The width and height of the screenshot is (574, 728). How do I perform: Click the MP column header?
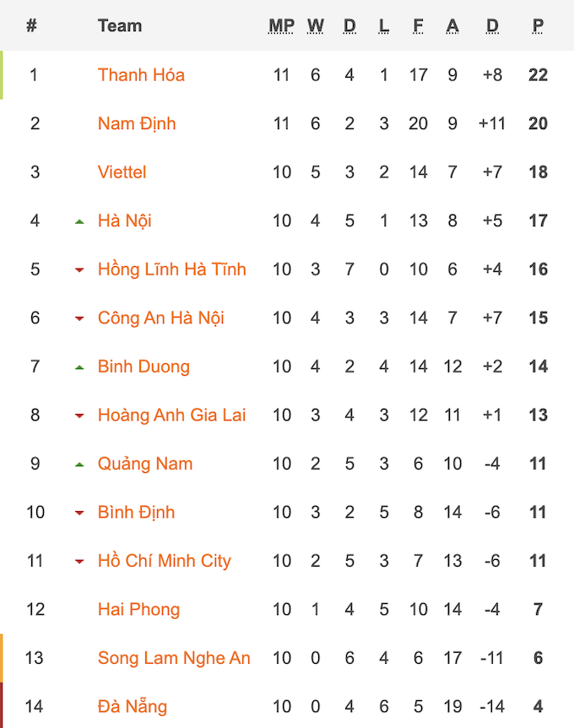pos(281,26)
